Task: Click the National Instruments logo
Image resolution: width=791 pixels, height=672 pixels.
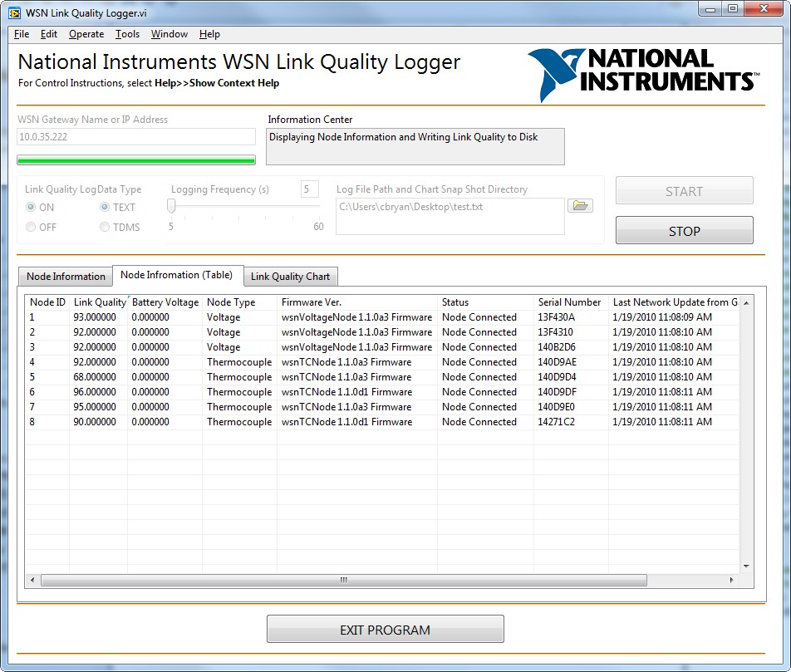Action: pyautogui.click(x=644, y=75)
